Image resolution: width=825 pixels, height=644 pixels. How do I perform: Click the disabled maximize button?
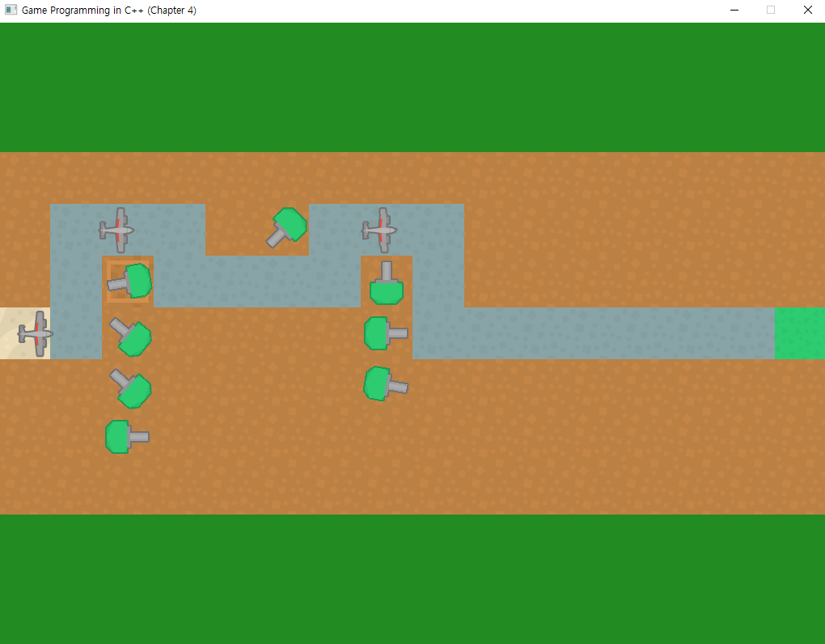(x=771, y=10)
